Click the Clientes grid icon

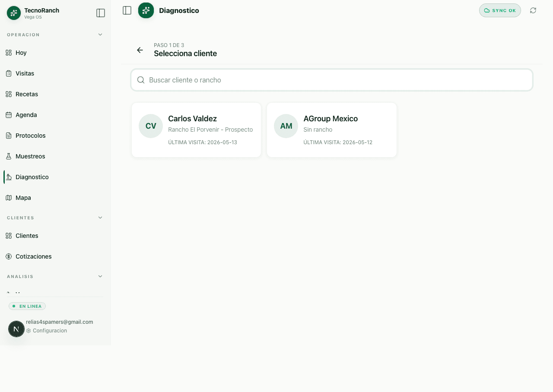coord(9,236)
